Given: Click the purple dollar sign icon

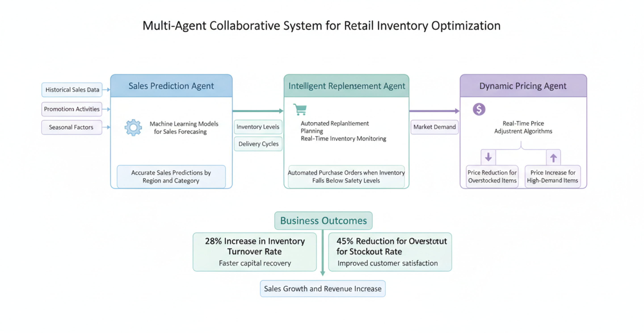Looking at the screenshot, I should click(479, 109).
